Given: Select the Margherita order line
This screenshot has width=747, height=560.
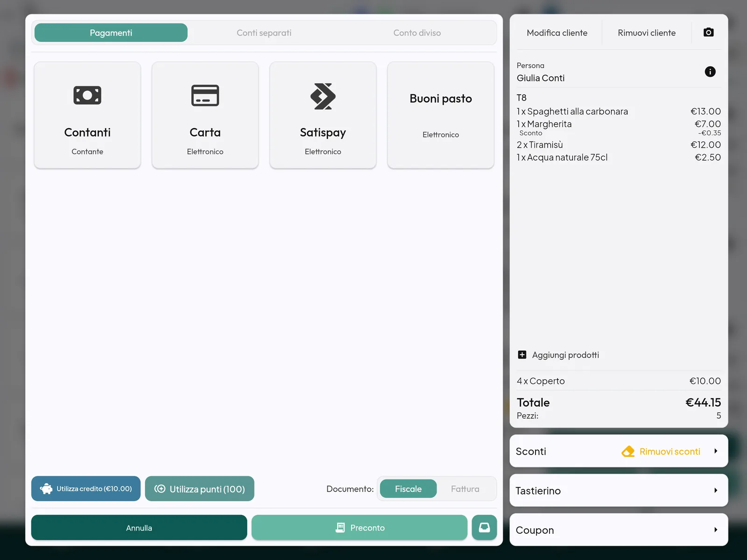Looking at the screenshot, I should [619, 124].
